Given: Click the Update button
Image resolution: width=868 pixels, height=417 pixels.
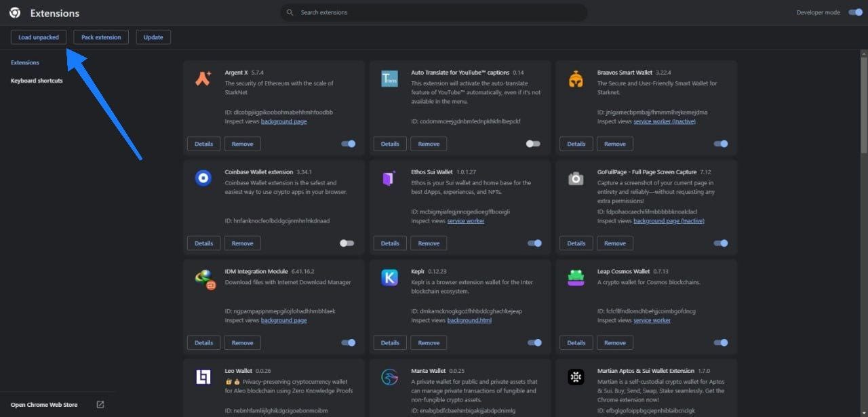Looking at the screenshot, I should (153, 37).
